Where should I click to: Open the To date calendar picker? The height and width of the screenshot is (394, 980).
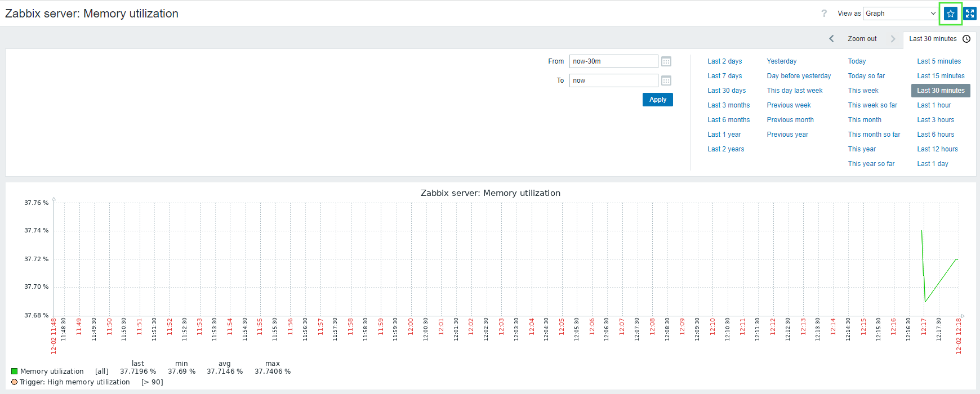(x=666, y=80)
